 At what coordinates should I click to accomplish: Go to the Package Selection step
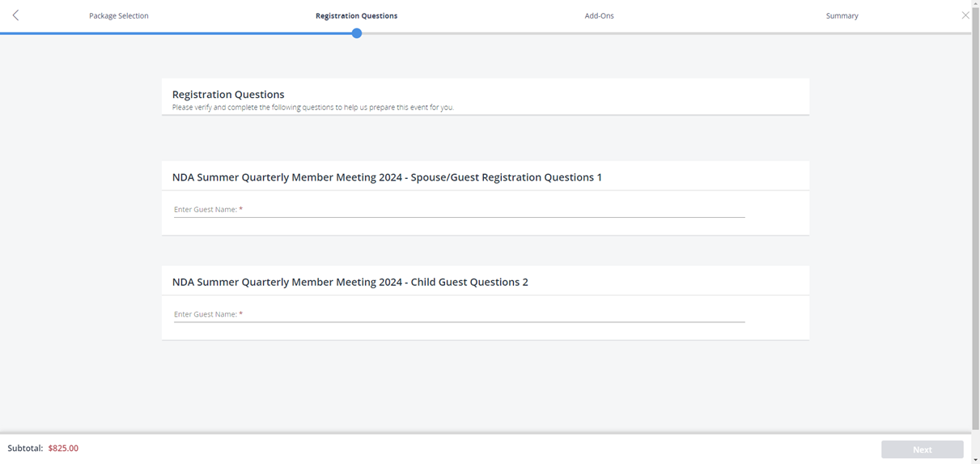tap(119, 16)
